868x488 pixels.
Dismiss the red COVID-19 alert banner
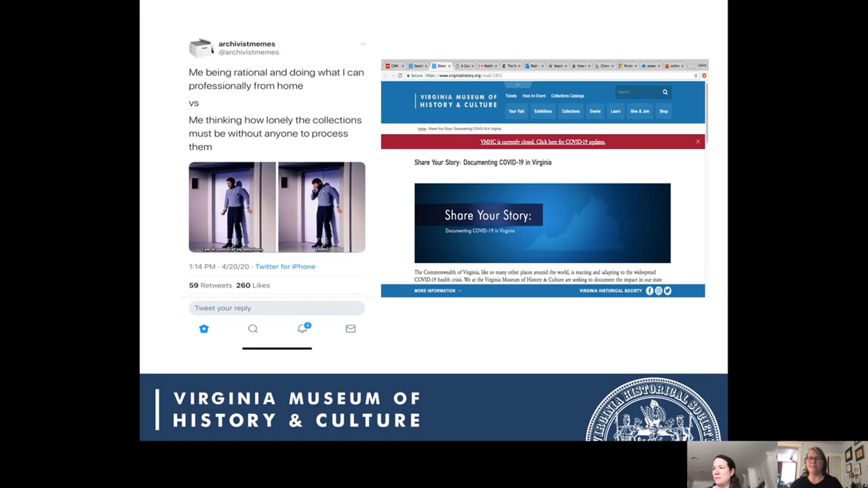coord(698,142)
